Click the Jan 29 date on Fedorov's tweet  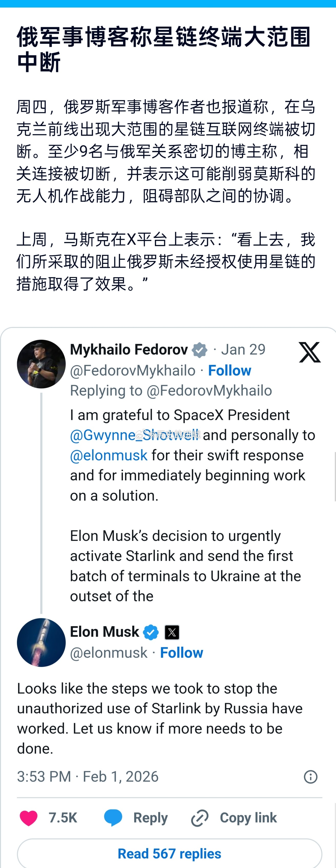click(x=243, y=350)
